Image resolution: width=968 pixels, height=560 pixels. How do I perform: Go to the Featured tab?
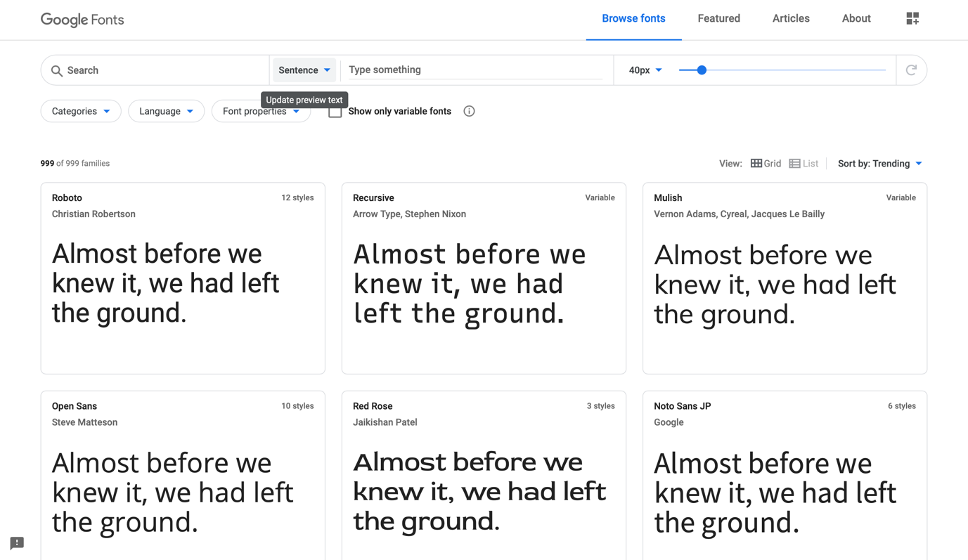718,19
